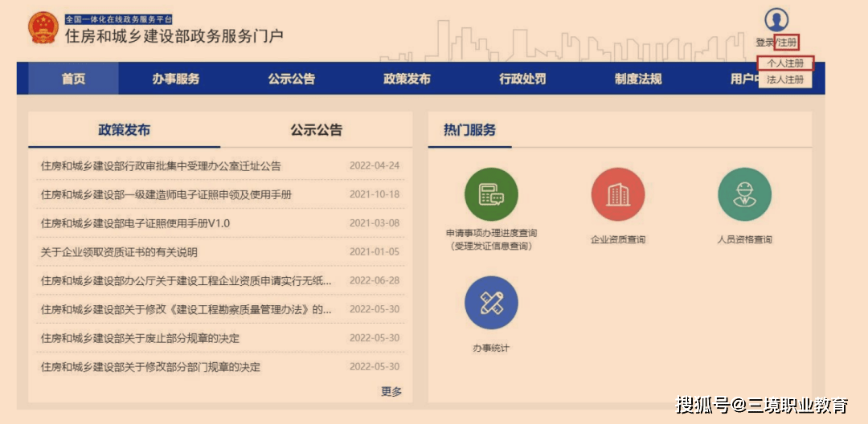Open the blue 办事统计 icon
The height and width of the screenshot is (424, 868).
click(491, 303)
